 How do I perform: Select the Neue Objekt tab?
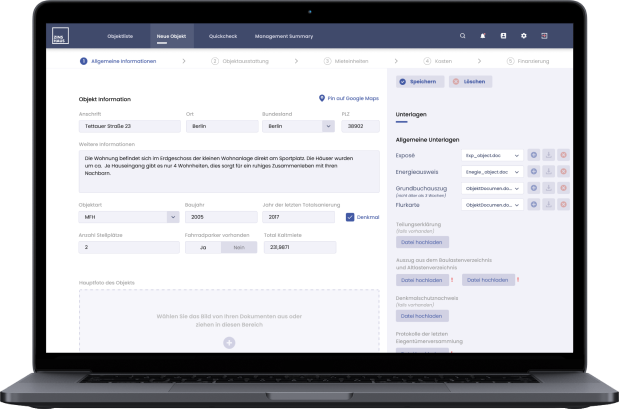click(x=171, y=36)
